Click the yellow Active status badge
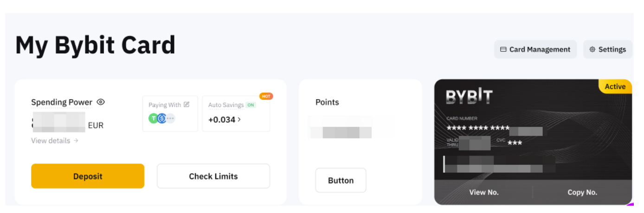644x213 pixels. (x=615, y=87)
